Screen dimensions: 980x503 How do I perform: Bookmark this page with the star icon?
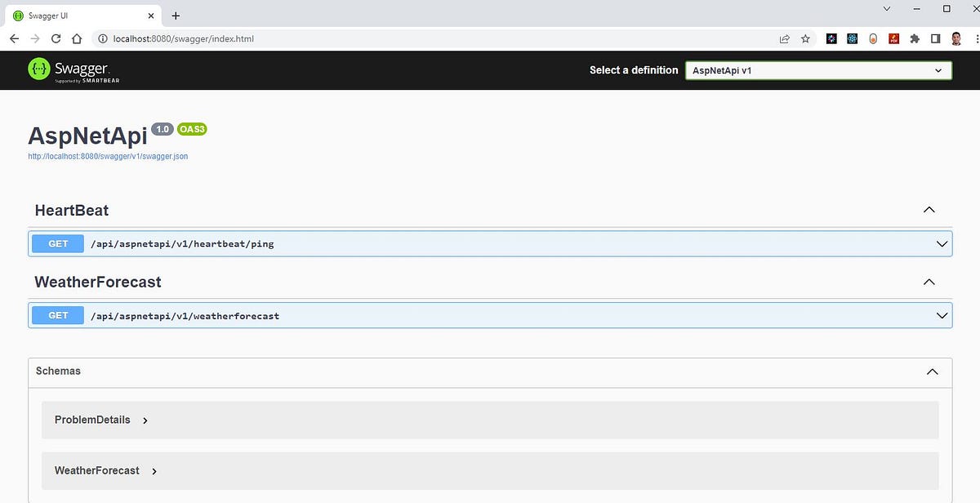[805, 38]
